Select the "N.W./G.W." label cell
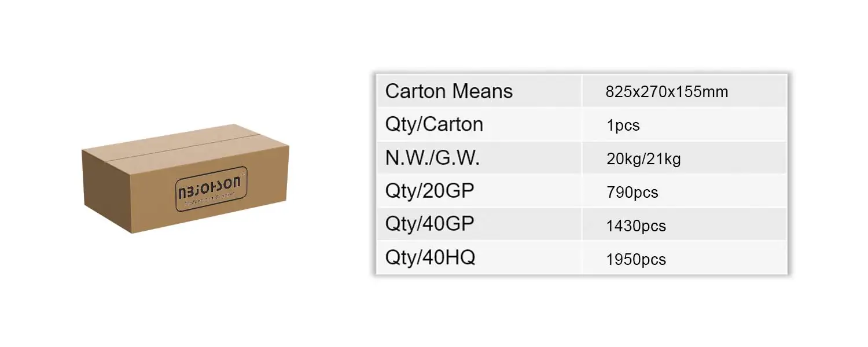Viewport: 868px width, 347px height. point(432,158)
